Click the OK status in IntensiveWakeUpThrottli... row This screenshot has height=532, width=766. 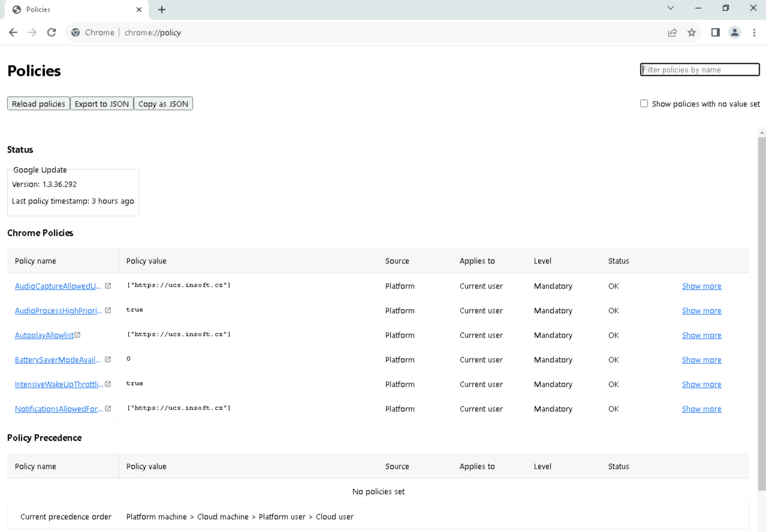(613, 385)
